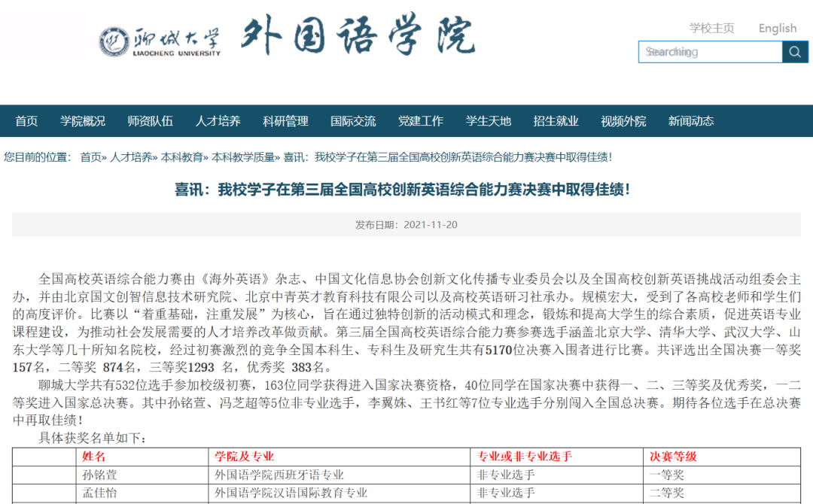
Task: Open the 首页 navigation menu item
Action: [26, 121]
